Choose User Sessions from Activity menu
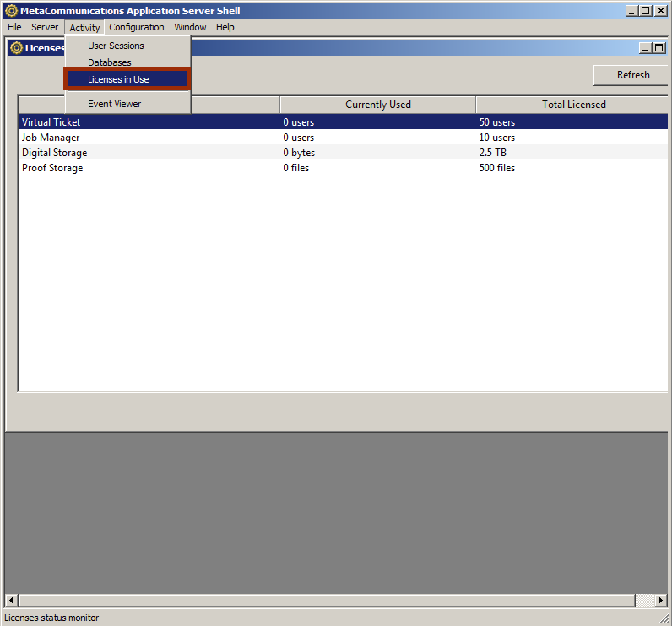This screenshot has height=626, width=672. pos(127,46)
